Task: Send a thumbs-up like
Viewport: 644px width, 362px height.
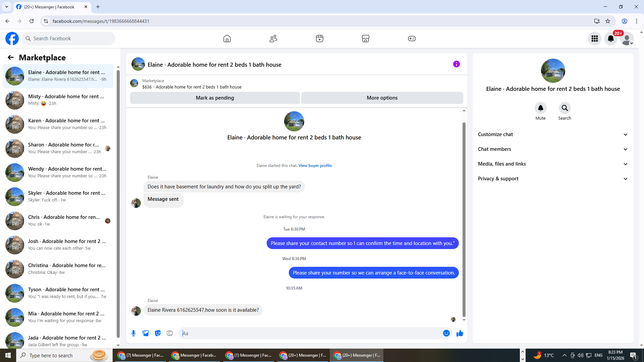Action: (460, 333)
